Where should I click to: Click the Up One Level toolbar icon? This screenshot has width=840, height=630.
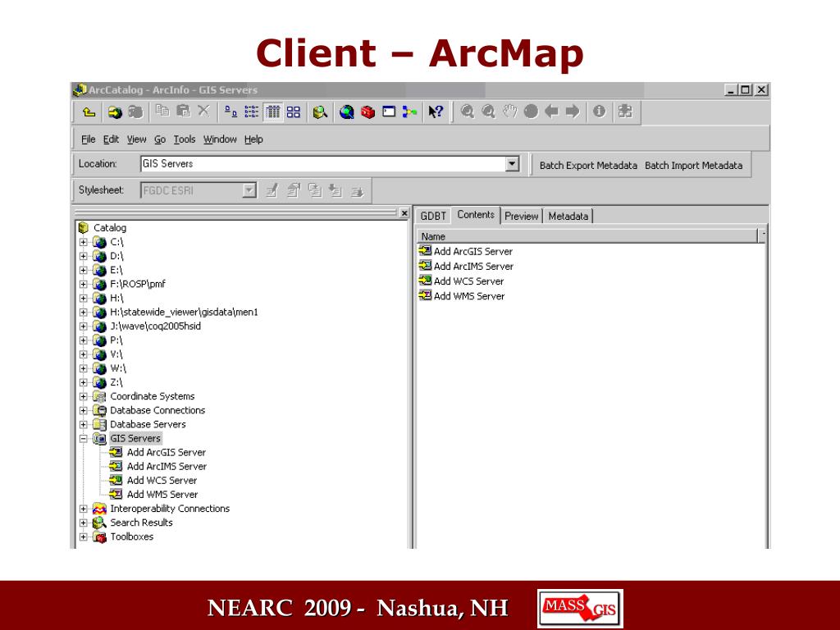click(x=89, y=112)
